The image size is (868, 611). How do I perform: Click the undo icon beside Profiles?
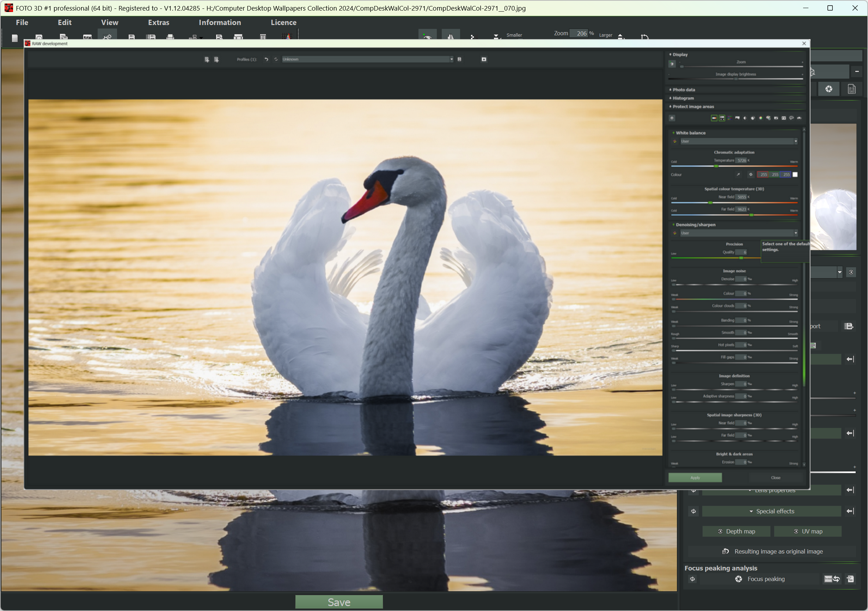pos(266,59)
